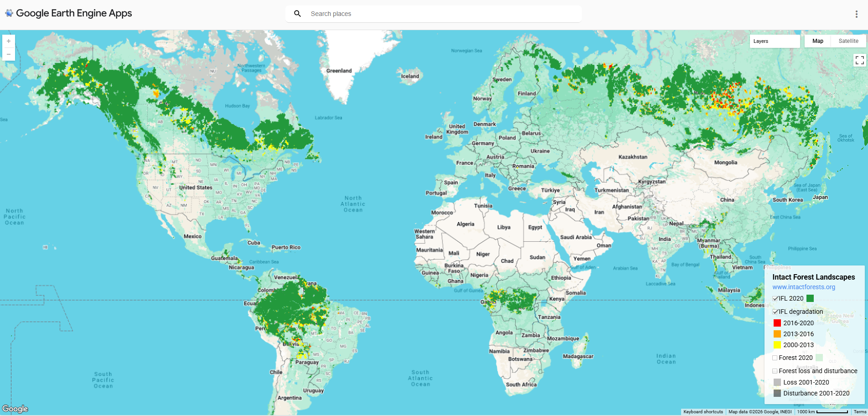Open Keyboard shortcuts

pyautogui.click(x=703, y=411)
